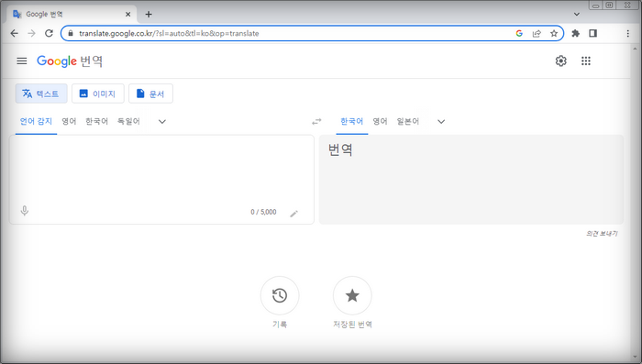The width and height of the screenshot is (642, 364).
Task: Open a new browser tab
Action: pos(149,15)
